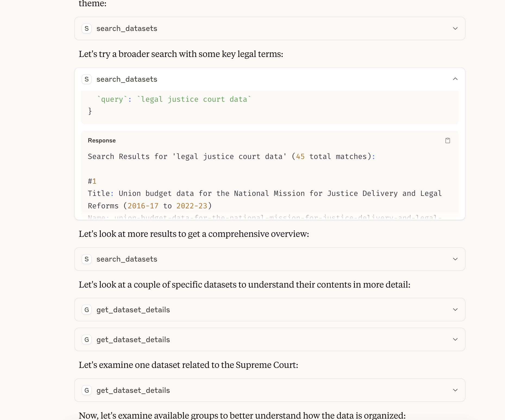Click the "get_dataset_details" label under the Supreme Court line

(x=133, y=390)
